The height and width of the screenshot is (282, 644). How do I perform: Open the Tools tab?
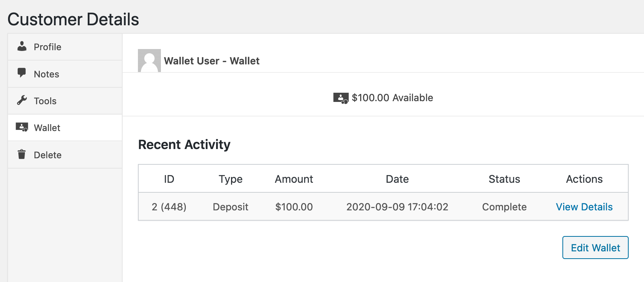[x=45, y=101]
